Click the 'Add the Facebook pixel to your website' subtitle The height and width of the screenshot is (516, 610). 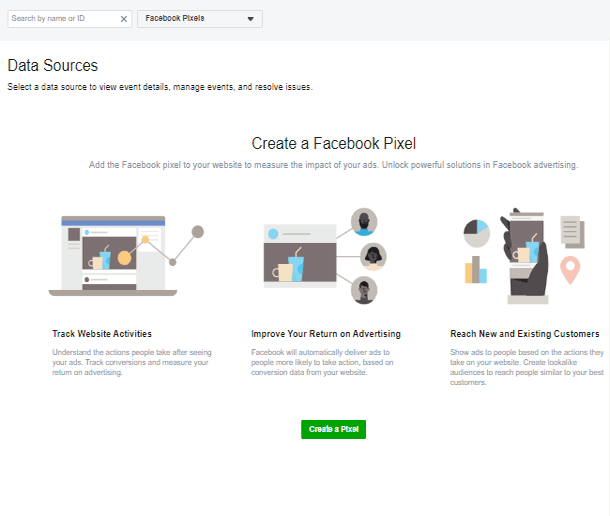coord(333,165)
